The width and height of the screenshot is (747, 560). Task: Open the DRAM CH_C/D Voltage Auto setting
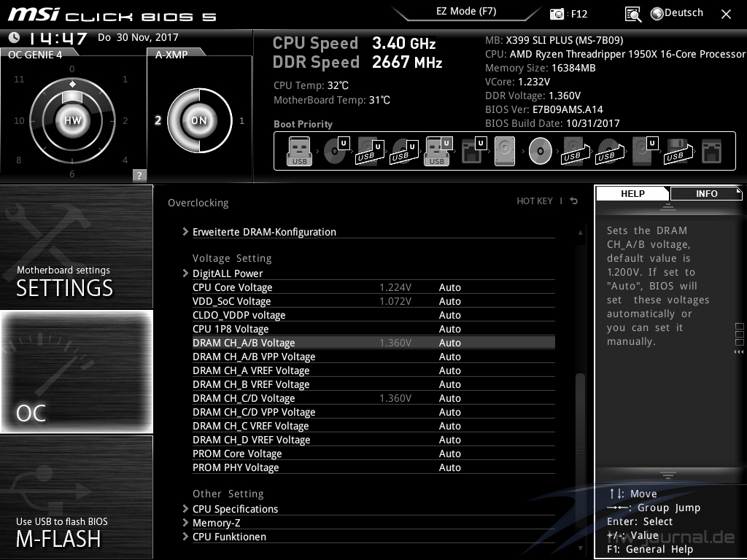[449, 398]
